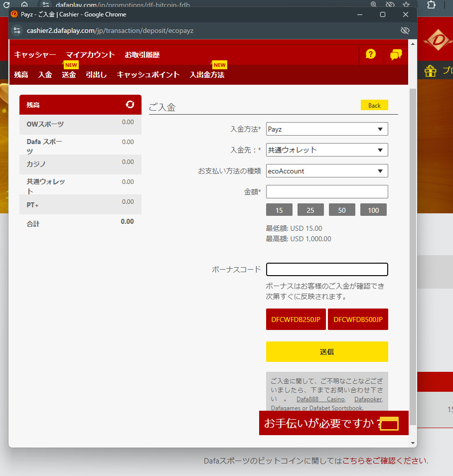Choose the 100 quick amount button
This screenshot has height=476, width=453.
[x=373, y=210]
